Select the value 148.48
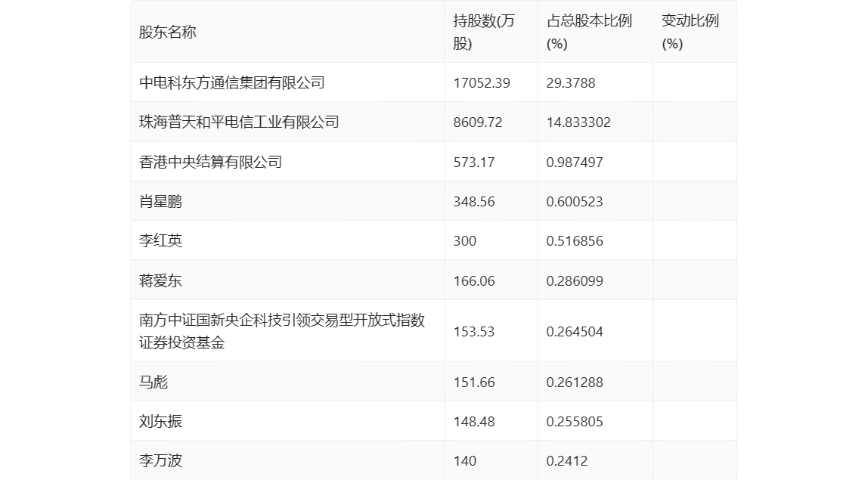Viewport: 868px width, 480px height. tap(474, 421)
